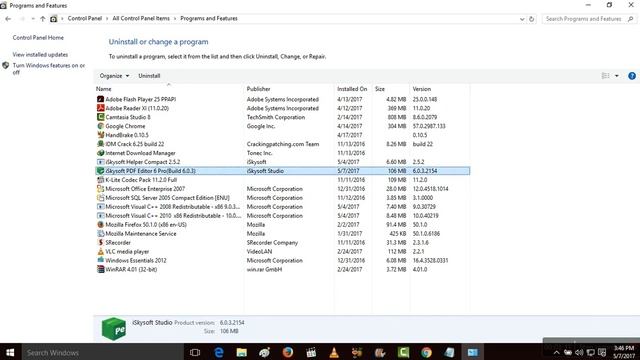Click the iSkysoft Studio details pane icon
640x360 pixels.
tap(114, 329)
